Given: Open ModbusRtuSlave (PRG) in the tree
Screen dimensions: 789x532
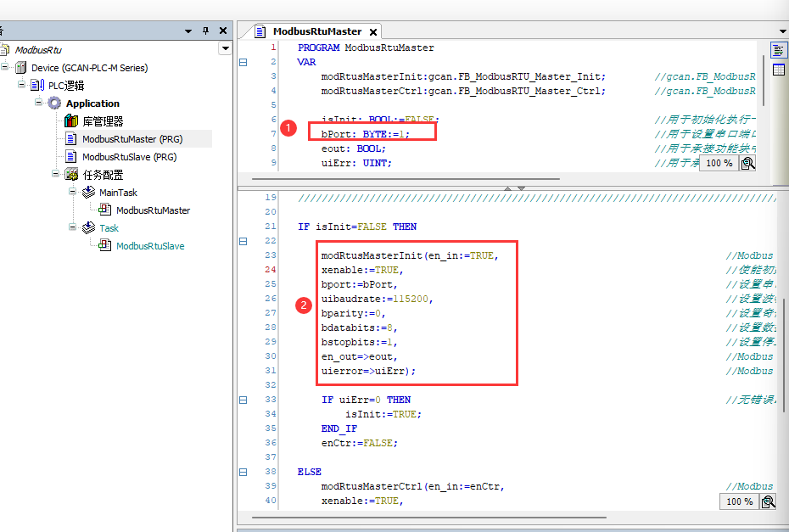Looking at the screenshot, I should [129, 157].
